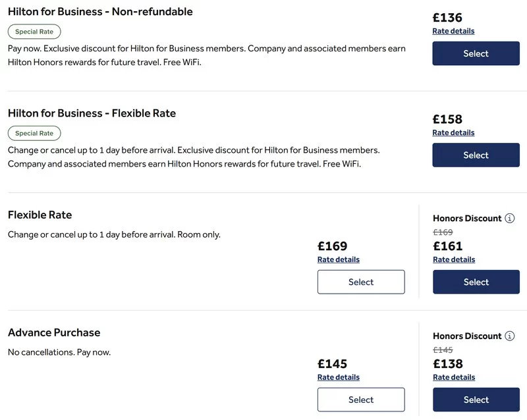Screen dimensions: 527x420
Task: Click the Hilton for Business - Flexible Rate heading
Action: (x=92, y=113)
